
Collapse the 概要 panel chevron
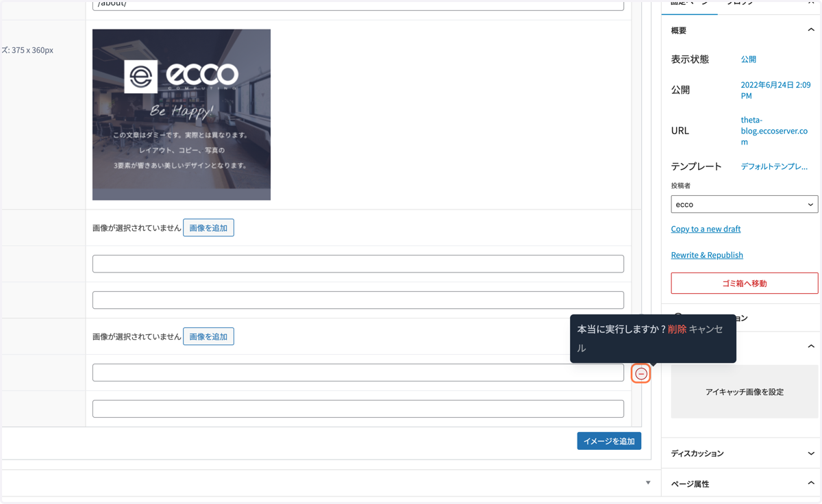pos(811,30)
